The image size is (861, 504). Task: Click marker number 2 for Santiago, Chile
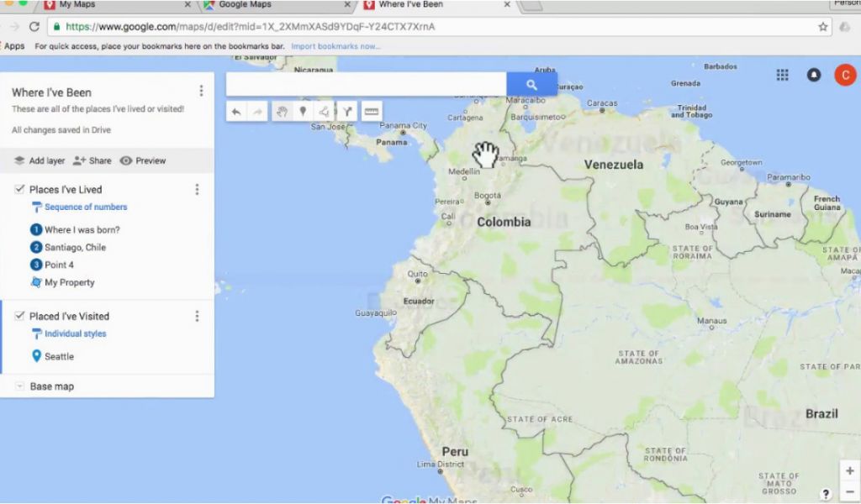click(x=36, y=247)
